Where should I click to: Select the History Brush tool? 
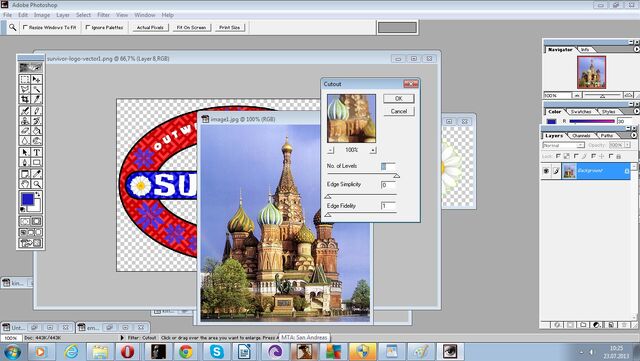point(36,121)
